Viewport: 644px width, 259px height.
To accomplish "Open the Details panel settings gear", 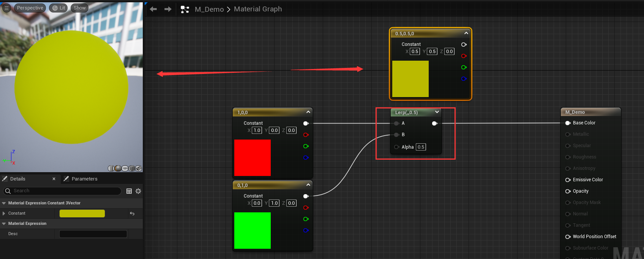I will coord(138,191).
